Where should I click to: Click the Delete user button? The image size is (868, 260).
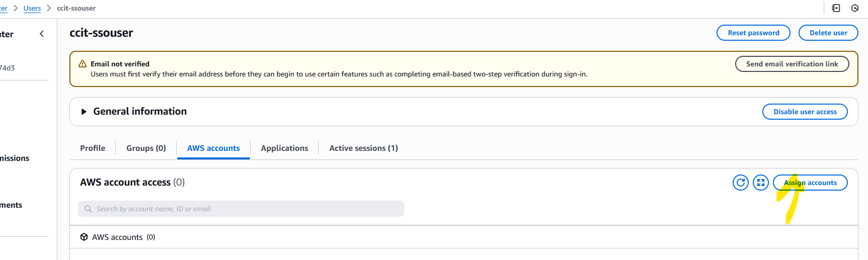(828, 33)
